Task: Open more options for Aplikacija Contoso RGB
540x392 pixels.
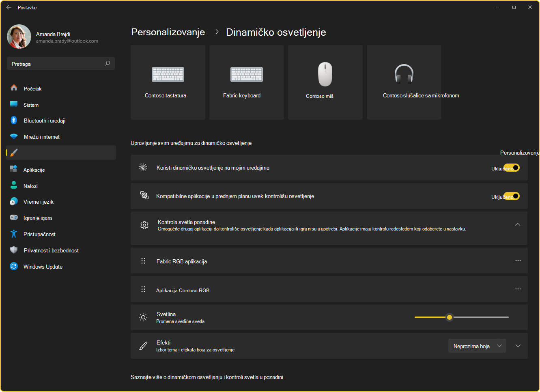Action: point(518,289)
